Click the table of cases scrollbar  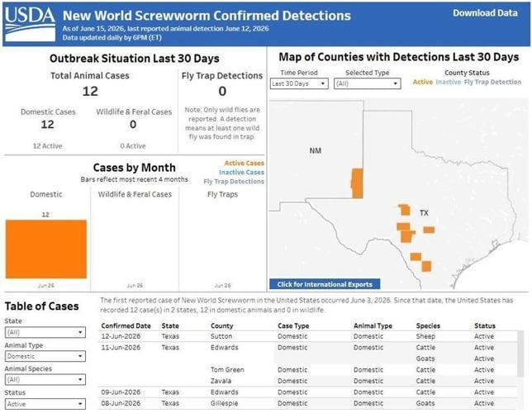(520, 354)
